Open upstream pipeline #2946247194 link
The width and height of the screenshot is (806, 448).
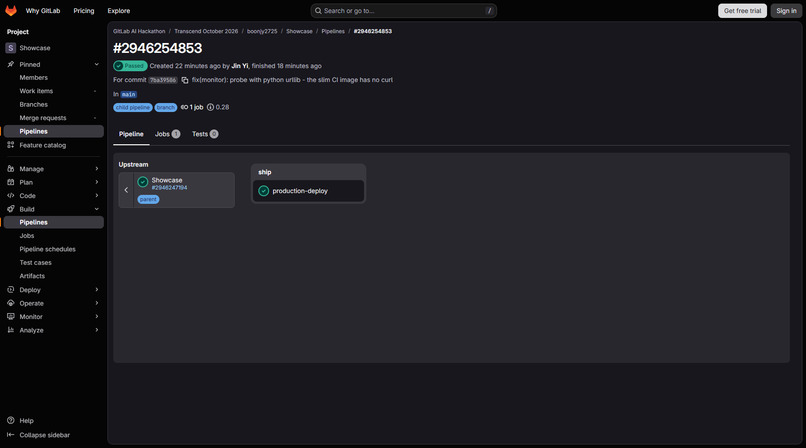click(x=169, y=188)
